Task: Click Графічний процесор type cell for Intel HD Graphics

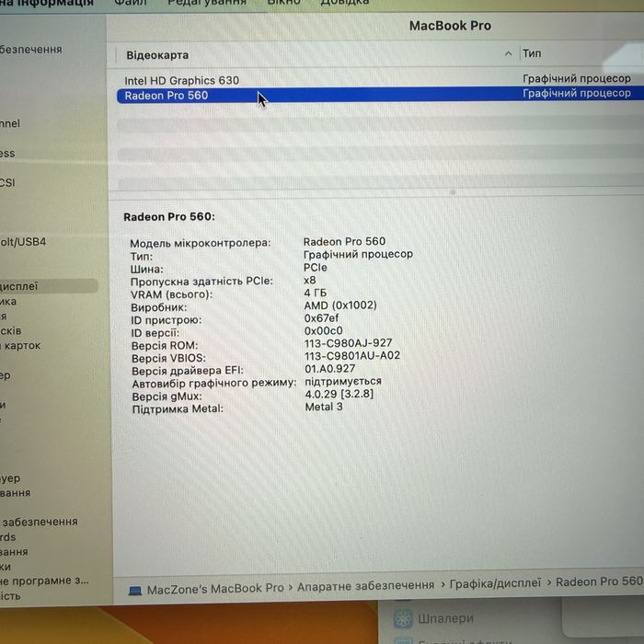Action: pyautogui.click(x=577, y=78)
